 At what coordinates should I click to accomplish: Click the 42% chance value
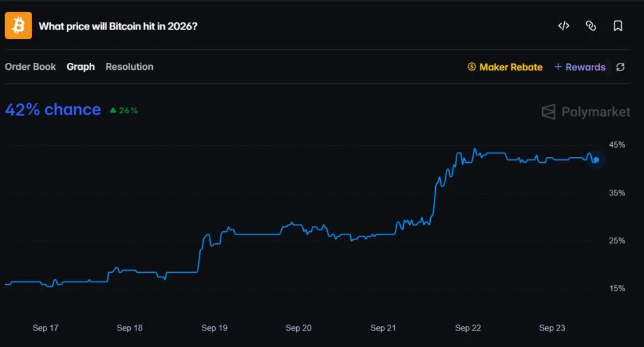[x=53, y=109]
